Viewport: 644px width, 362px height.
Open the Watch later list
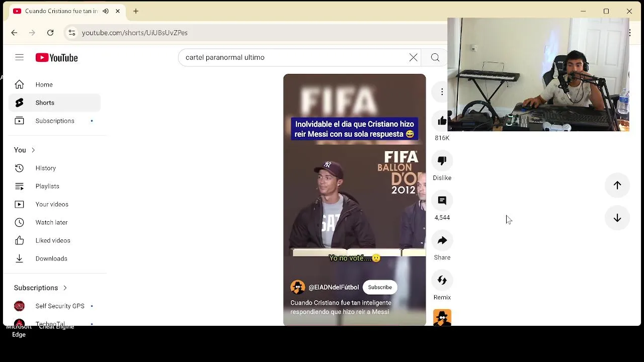(54, 222)
